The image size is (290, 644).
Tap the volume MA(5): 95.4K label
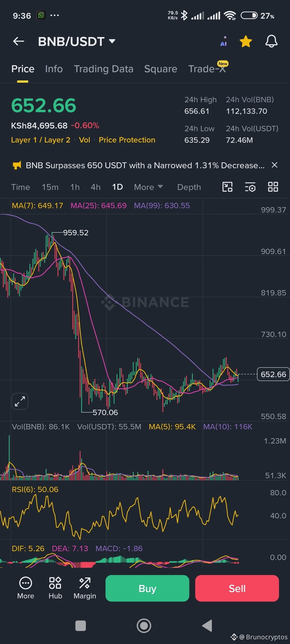[172, 427]
